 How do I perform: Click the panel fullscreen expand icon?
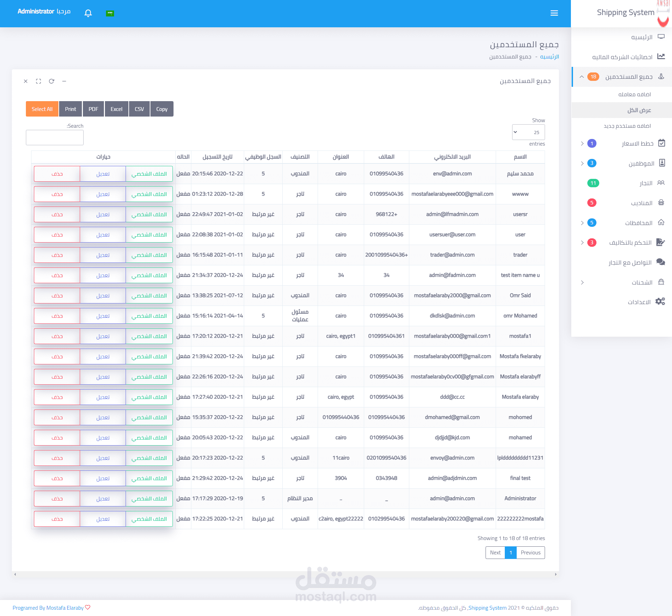pyautogui.click(x=38, y=81)
